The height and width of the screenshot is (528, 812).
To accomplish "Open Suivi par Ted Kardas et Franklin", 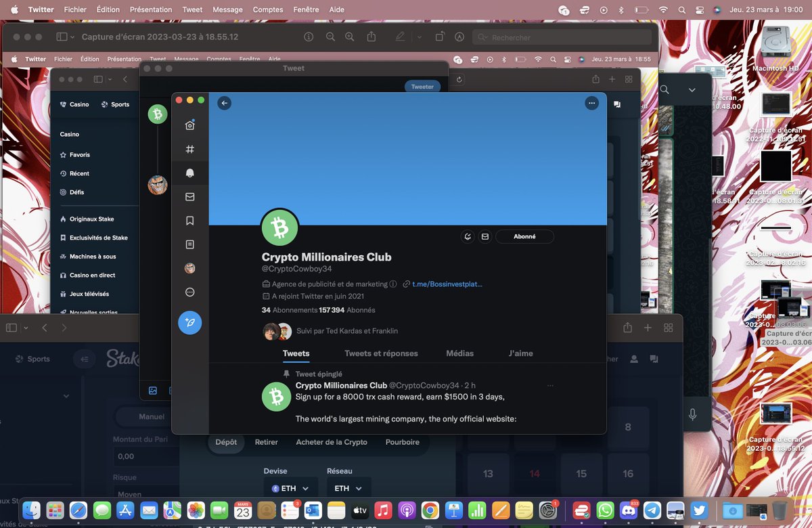I will pos(347,331).
